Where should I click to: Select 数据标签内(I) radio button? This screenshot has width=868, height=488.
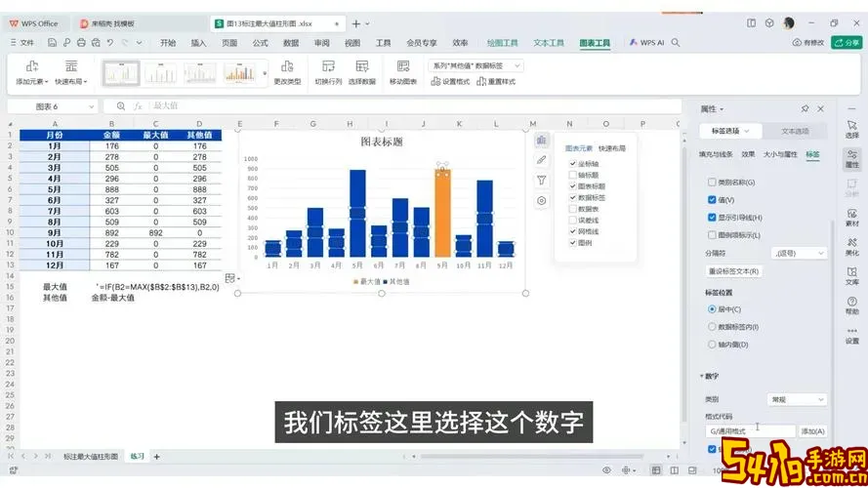pos(712,327)
